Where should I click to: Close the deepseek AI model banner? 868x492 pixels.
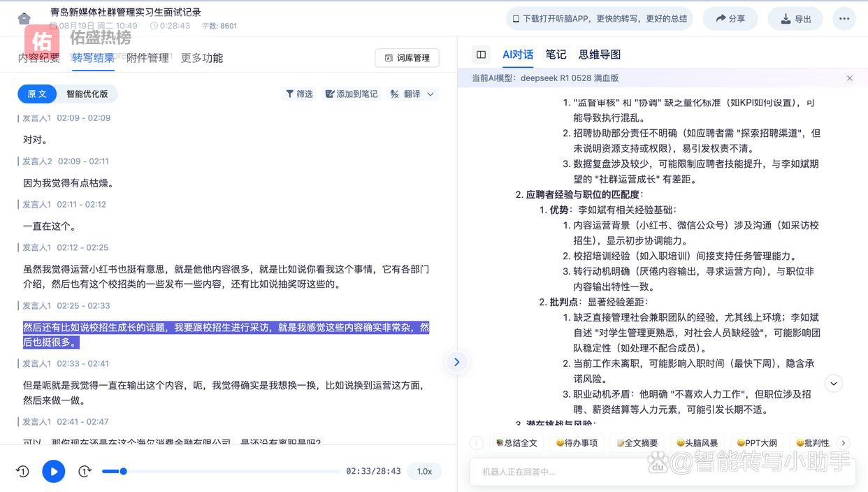click(850, 78)
